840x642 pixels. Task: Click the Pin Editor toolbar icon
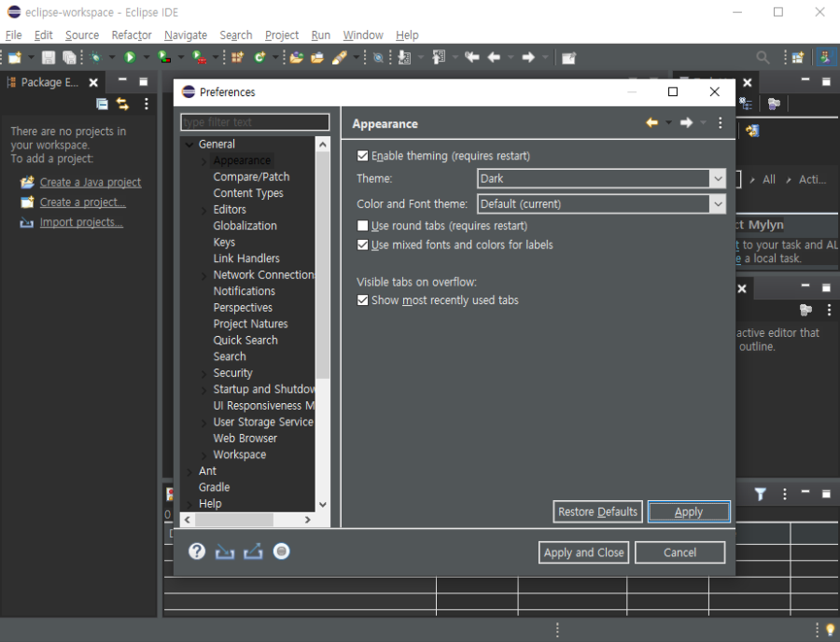point(568,57)
